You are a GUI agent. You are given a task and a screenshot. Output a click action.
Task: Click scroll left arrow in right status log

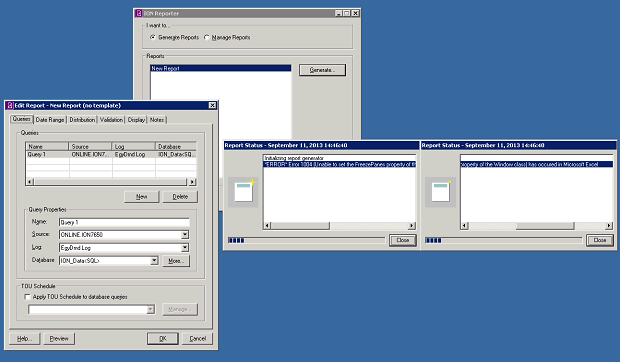tap(465, 226)
